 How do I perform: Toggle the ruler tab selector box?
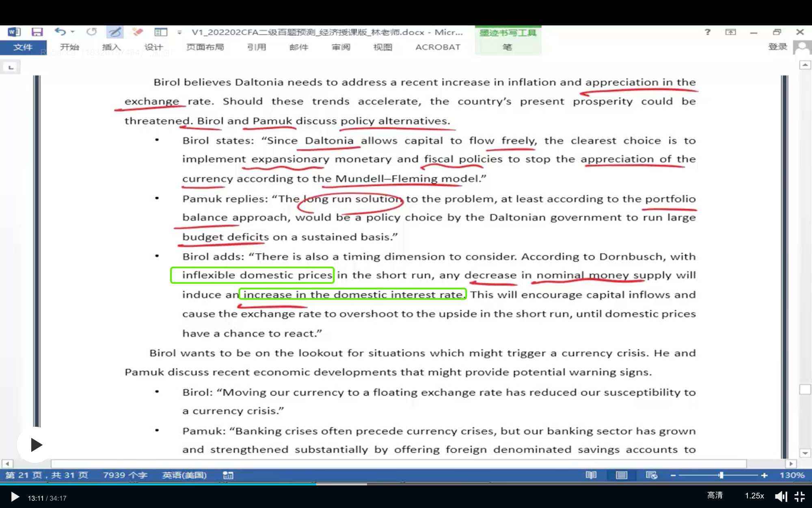11,67
